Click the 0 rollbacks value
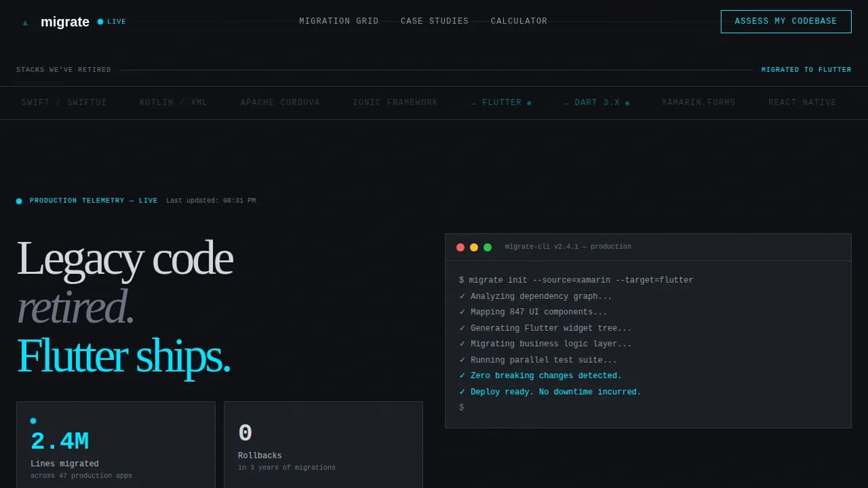The height and width of the screenshot is (488, 868). coord(245,434)
